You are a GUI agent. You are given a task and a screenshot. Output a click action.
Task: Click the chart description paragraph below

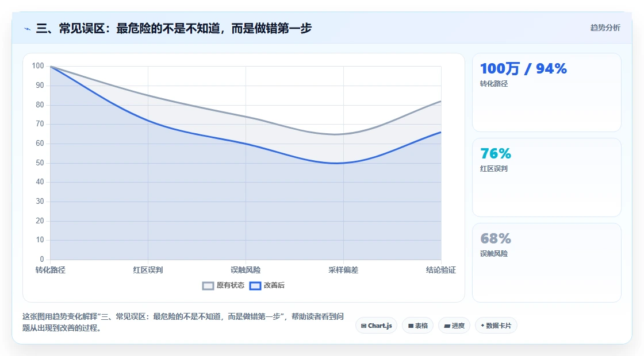click(183, 322)
